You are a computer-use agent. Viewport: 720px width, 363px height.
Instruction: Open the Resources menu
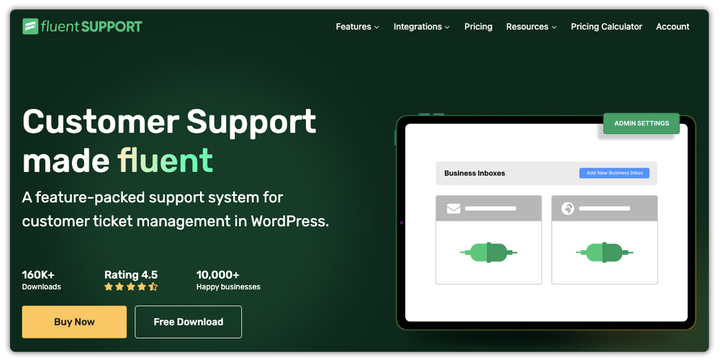coord(531,27)
